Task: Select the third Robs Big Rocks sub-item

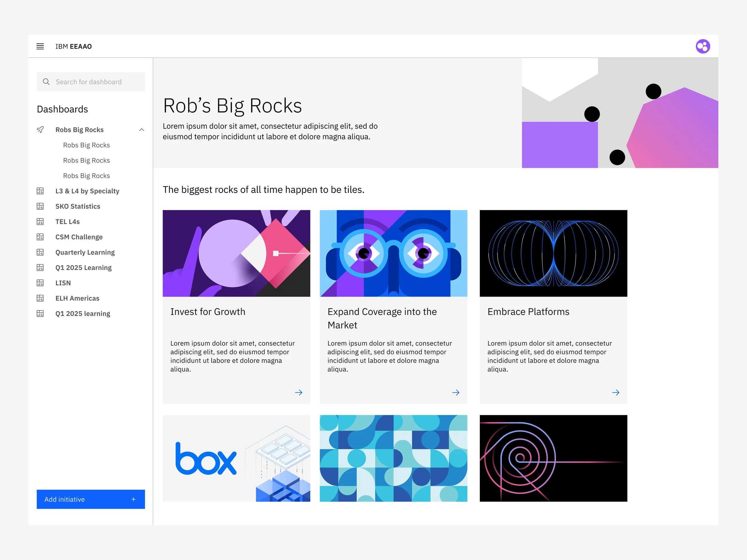Action: coord(86,176)
